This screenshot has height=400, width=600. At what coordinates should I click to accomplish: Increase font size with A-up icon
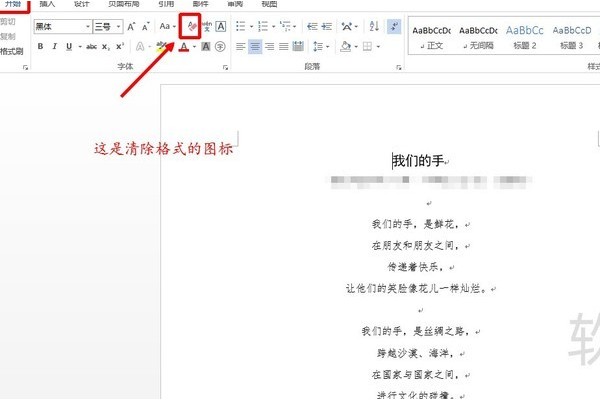coord(131,26)
